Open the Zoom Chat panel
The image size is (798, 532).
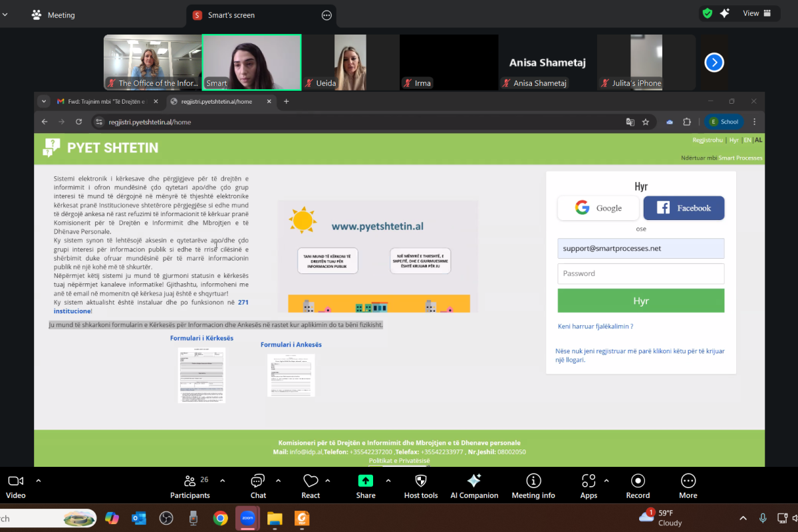[x=258, y=481]
